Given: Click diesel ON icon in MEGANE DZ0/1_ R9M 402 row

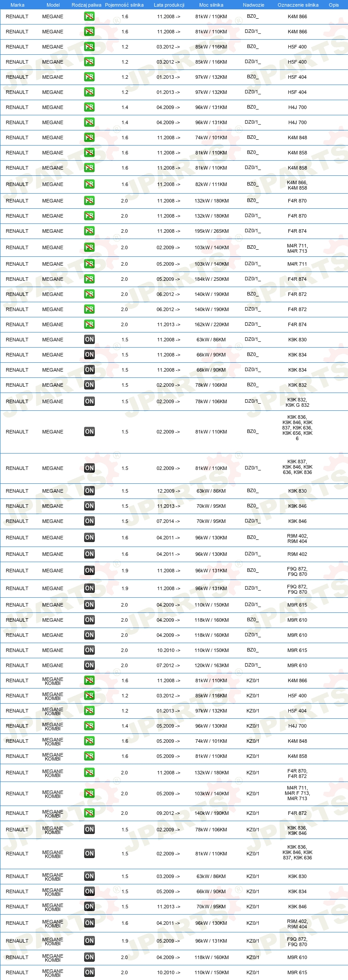Looking at the screenshot, I should [x=89, y=554].
